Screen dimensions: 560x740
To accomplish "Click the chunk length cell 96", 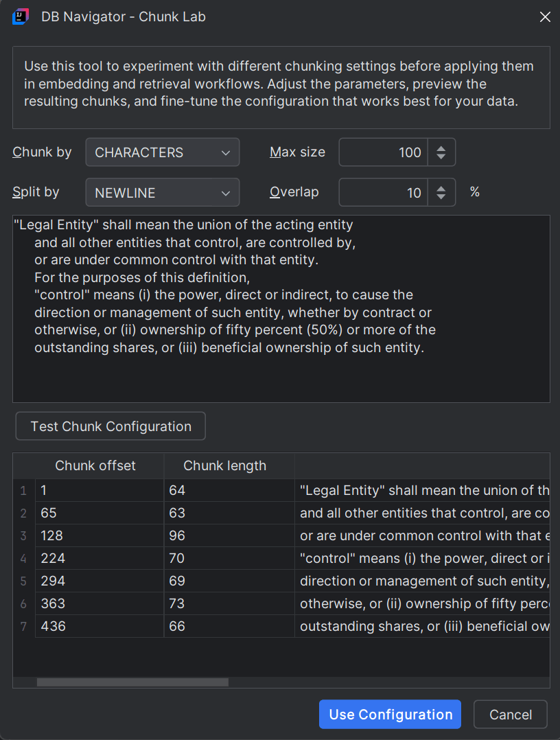I will tap(229, 535).
